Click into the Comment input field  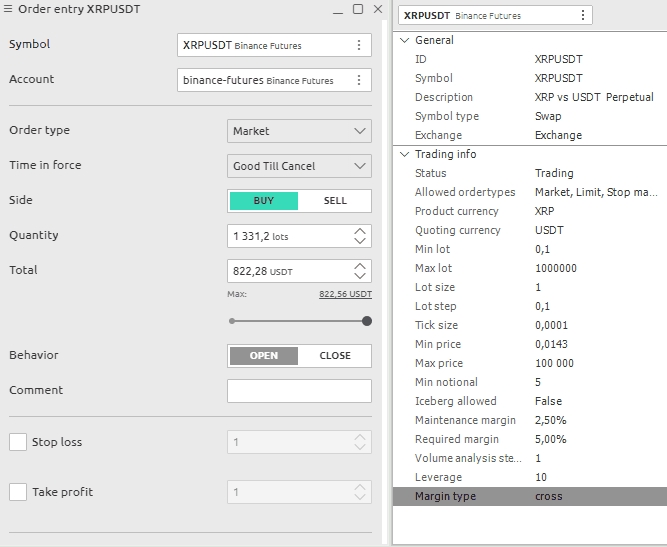[299, 391]
